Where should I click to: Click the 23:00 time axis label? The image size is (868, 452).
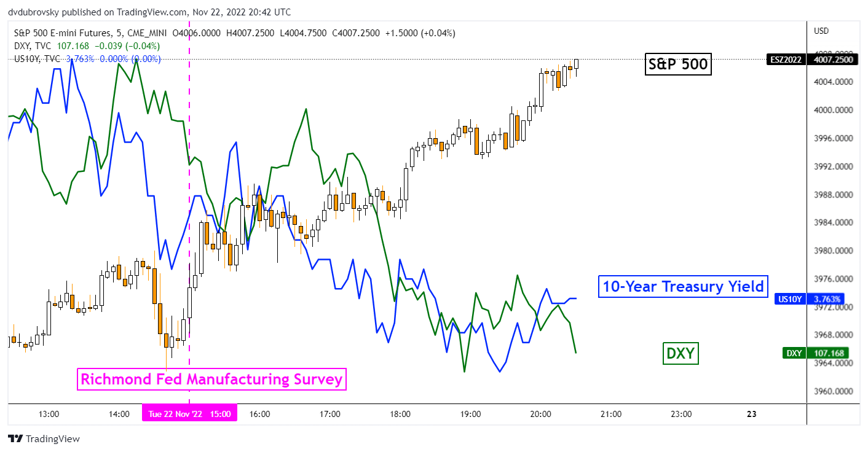point(681,414)
